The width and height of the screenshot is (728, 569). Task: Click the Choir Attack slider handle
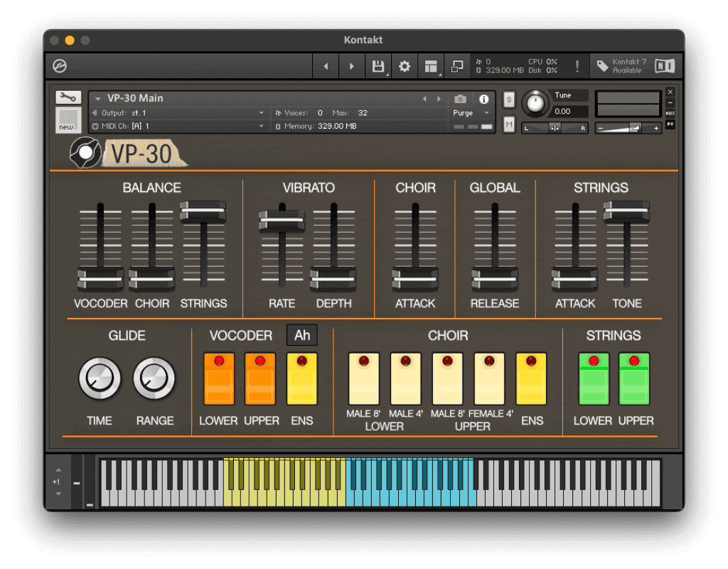point(415,279)
